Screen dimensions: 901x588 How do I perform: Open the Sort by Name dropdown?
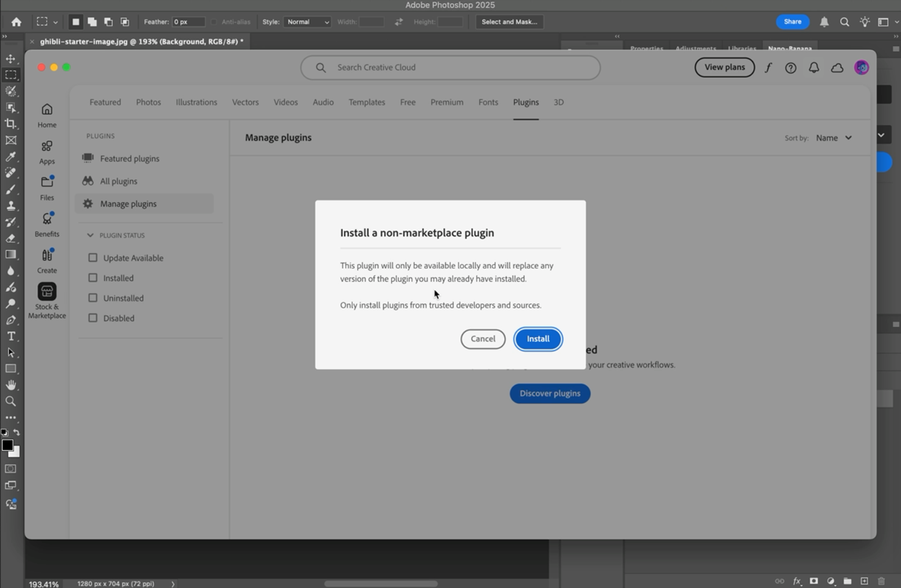(834, 138)
